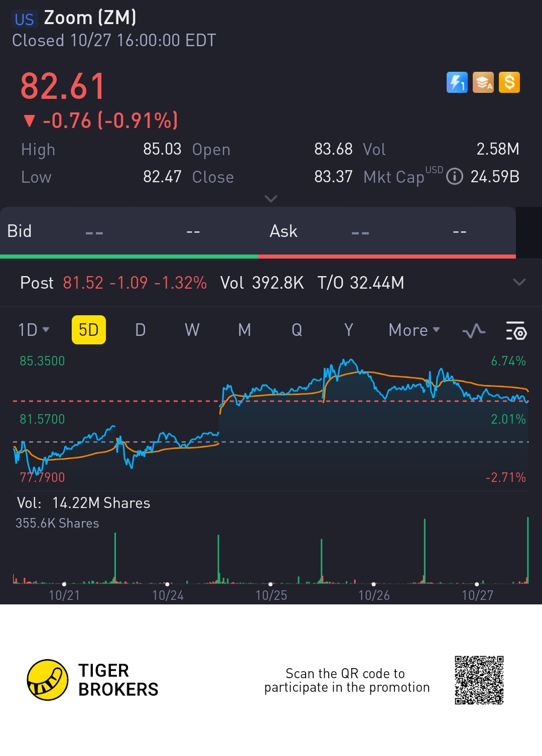Tap the yellow dollar sign badge icon
Image resolution: width=542 pixels, height=756 pixels.
tap(509, 82)
